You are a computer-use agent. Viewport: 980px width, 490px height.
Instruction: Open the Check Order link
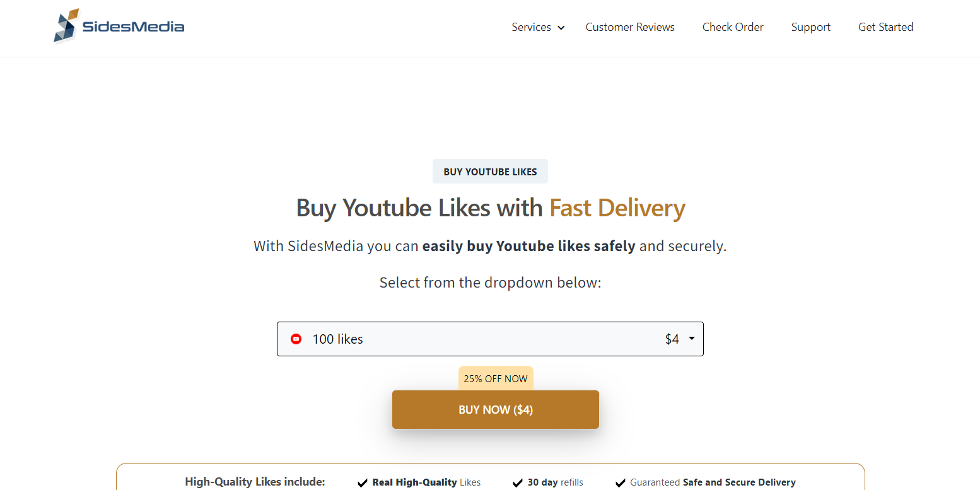click(x=733, y=27)
